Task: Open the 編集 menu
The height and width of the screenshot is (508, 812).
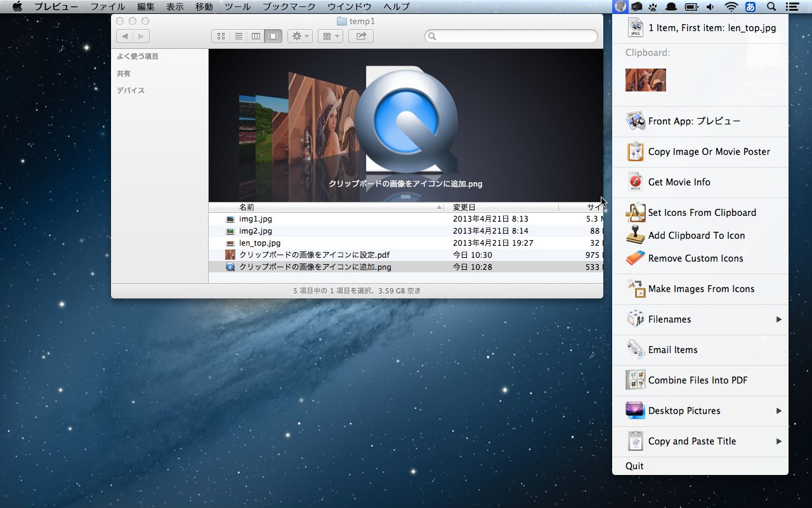Action: [146, 7]
